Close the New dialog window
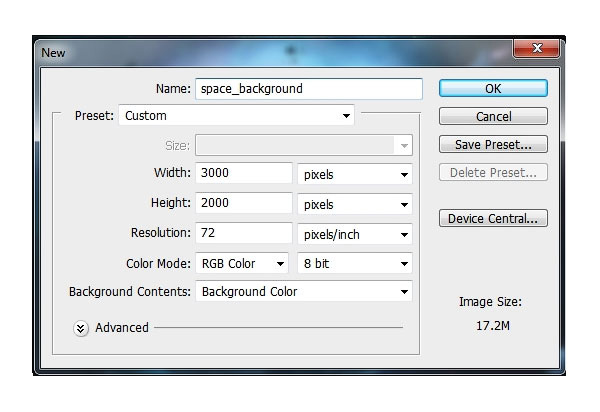Viewport: 600px width, 412px height. coord(536,49)
